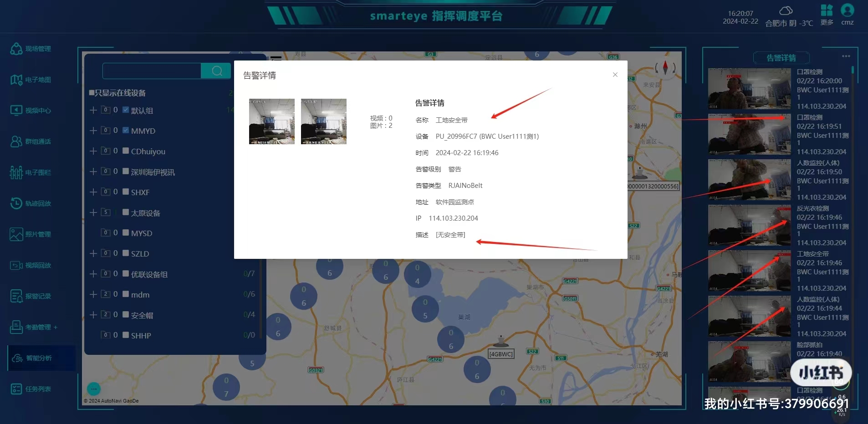Select the 智能分析 menu label
Screen dimensions: 868x424
(x=39, y=358)
